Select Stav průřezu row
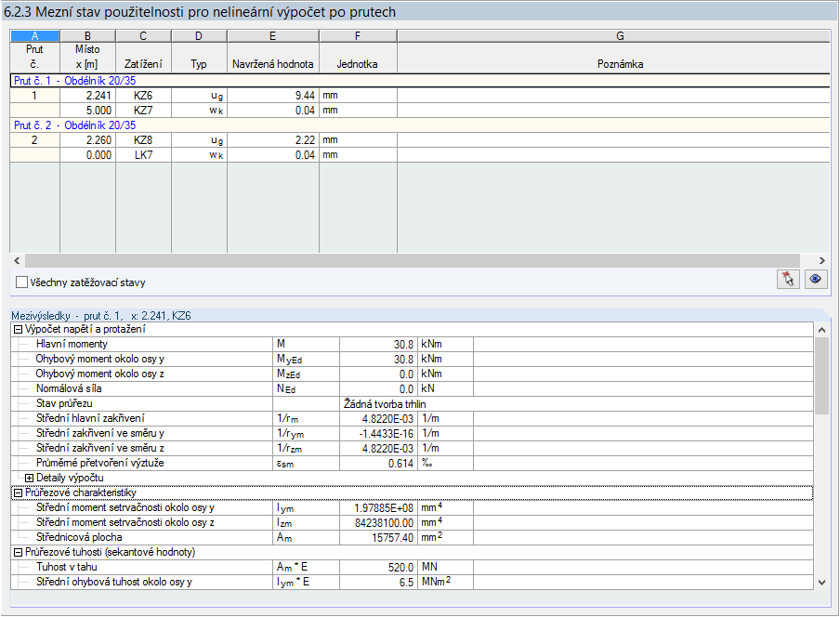Image resolution: width=840 pixels, height=617 pixels. click(412, 404)
